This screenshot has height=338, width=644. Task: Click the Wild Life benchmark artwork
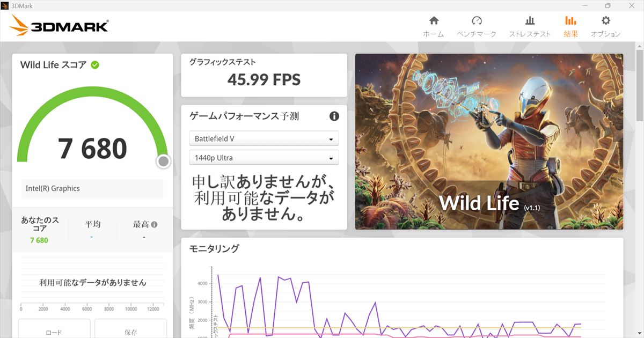[x=489, y=141]
